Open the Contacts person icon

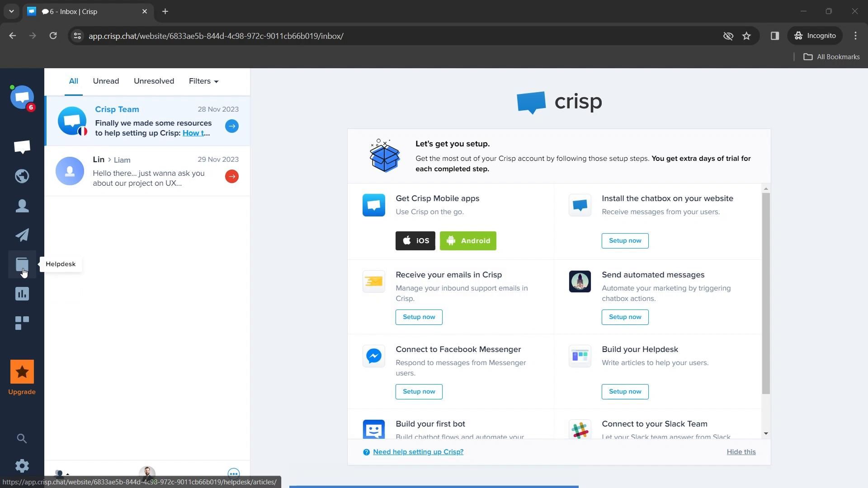pos(22,206)
